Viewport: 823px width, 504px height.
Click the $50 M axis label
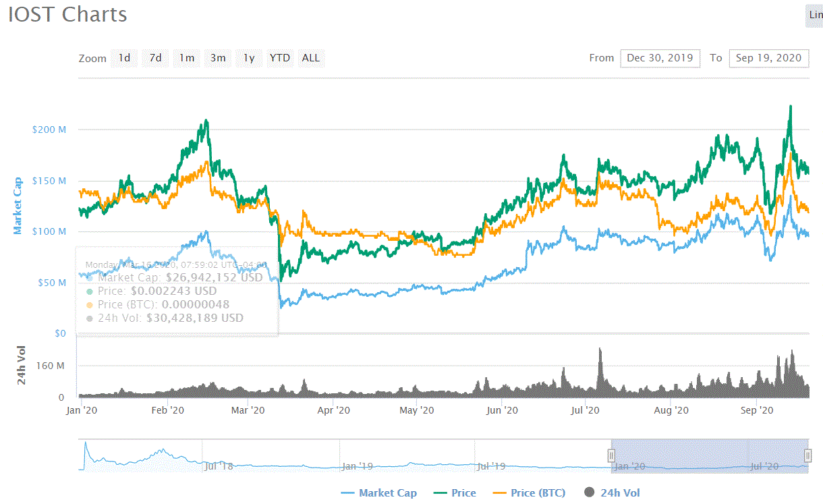point(51,283)
